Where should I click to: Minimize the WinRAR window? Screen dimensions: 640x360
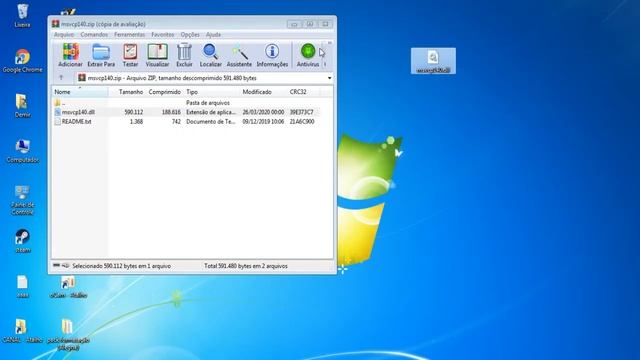tap(294, 24)
